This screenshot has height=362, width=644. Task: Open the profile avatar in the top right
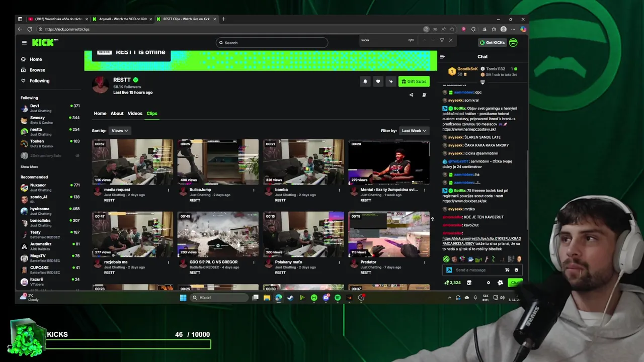tap(513, 43)
